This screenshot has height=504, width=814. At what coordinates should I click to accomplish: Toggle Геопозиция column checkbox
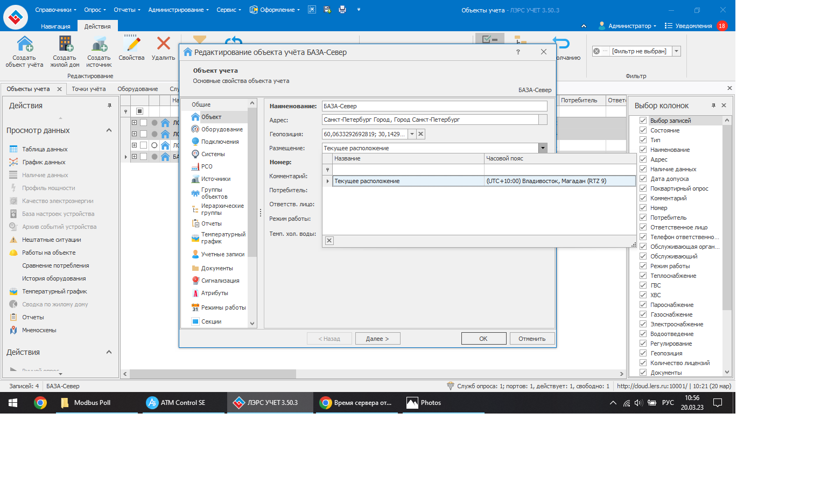643,353
